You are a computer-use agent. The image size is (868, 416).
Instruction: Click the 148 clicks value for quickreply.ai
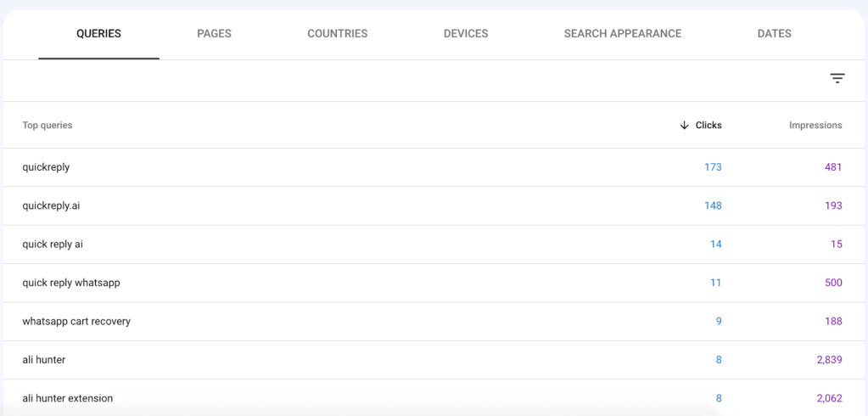pos(712,205)
